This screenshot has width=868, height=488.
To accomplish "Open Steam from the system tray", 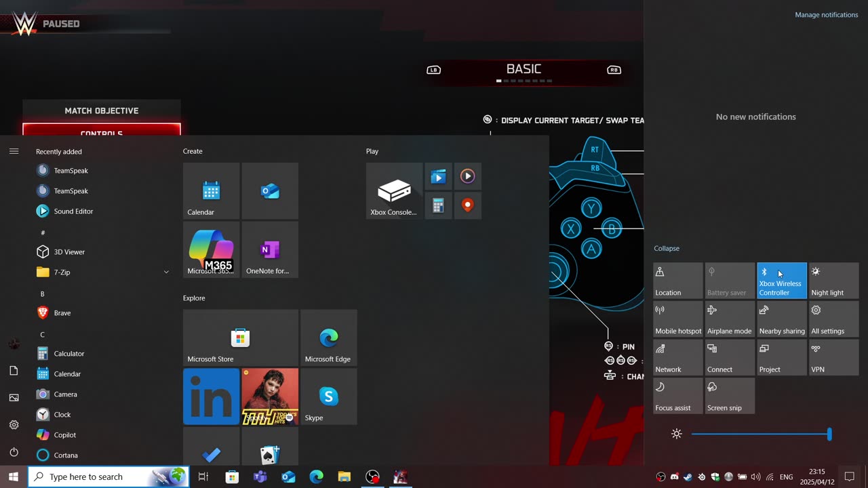I will coord(688,477).
